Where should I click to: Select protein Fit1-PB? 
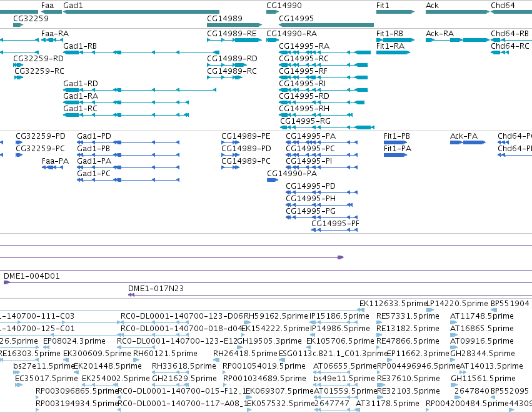pyautogui.click(x=397, y=136)
